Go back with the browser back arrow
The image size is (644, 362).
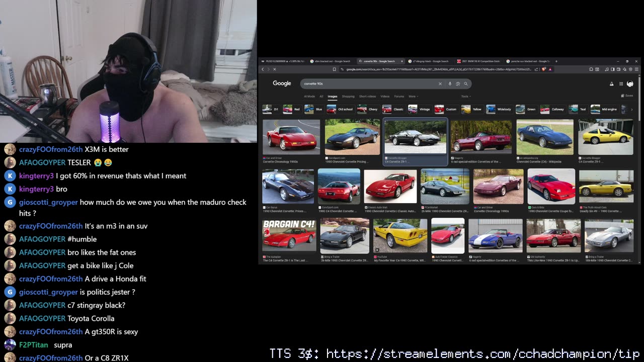263,69
